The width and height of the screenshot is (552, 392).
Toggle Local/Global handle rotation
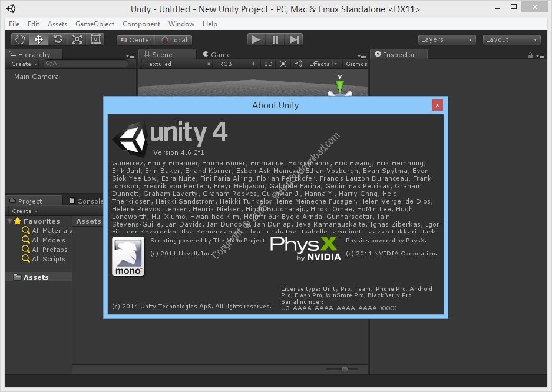174,40
